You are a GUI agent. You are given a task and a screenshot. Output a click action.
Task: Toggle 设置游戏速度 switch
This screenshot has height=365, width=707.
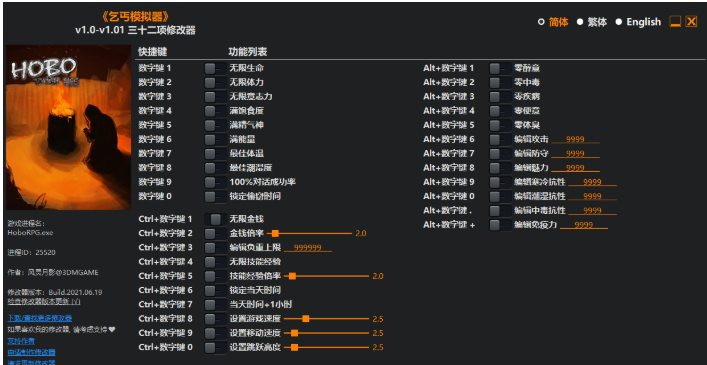tap(215, 319)
